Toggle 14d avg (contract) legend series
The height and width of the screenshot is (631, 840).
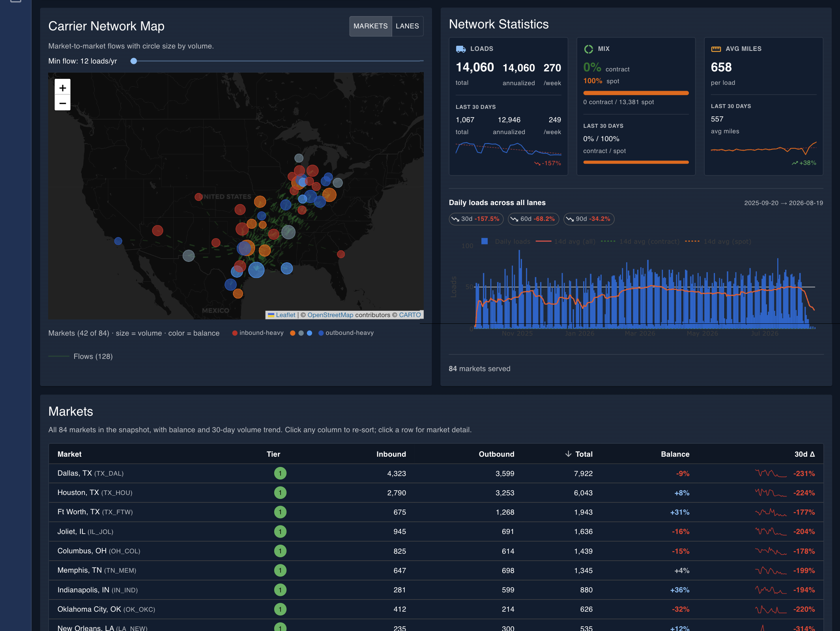pyautogui.click(x=640, y=241)
